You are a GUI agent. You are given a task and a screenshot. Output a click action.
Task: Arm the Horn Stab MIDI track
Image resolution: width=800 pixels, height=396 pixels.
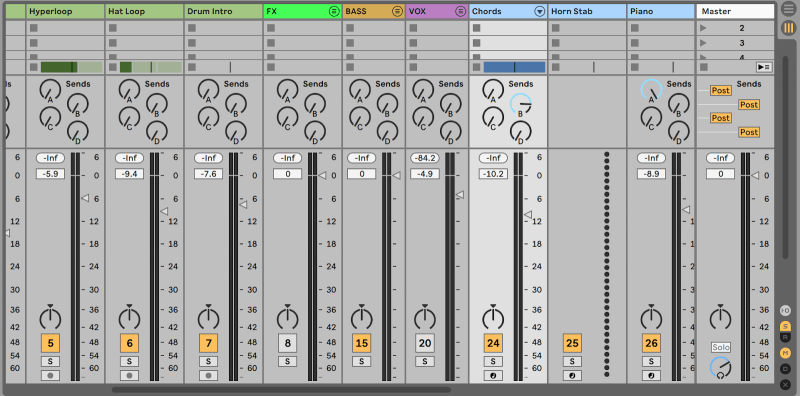(x=572, y=376)
